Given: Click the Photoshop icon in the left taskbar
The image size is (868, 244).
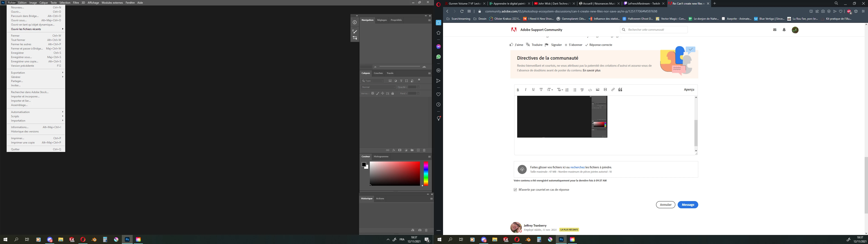Looking at the screenshot, I should [127, 240].
